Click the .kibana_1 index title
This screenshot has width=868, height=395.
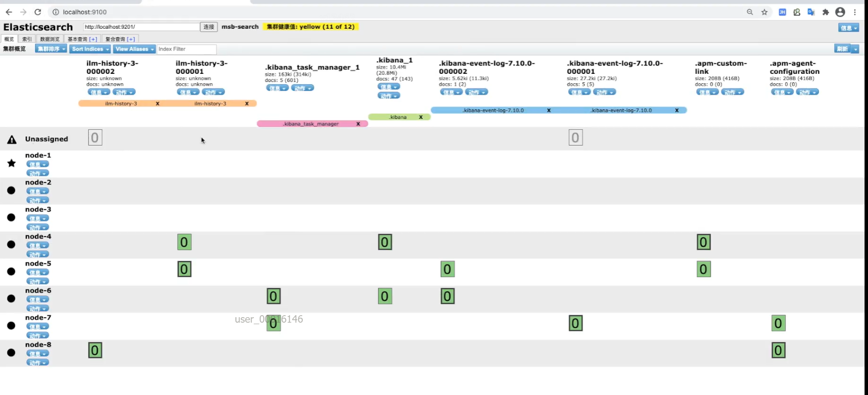pyautogui.click(x=394, y=60)
